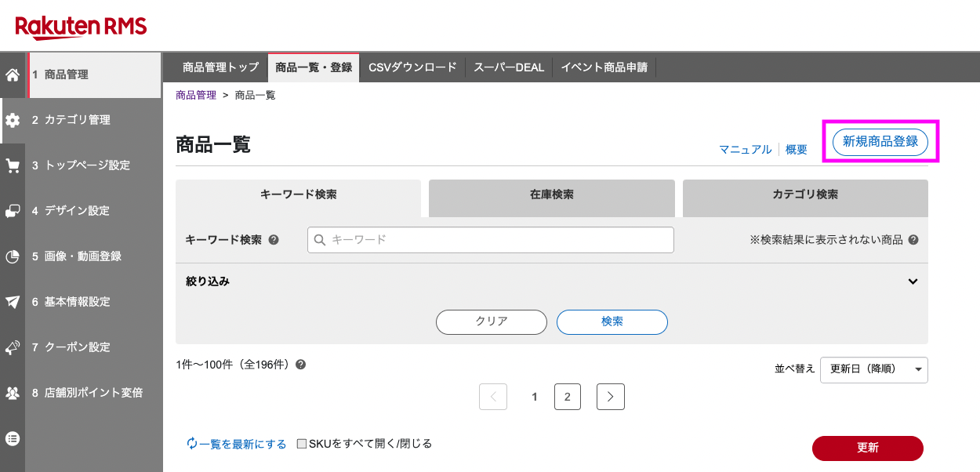Image resolution: width=980 pixels, height=472 pixels.
Task: Open the イベント商品申請 tab
Action: tap(604, 67)
